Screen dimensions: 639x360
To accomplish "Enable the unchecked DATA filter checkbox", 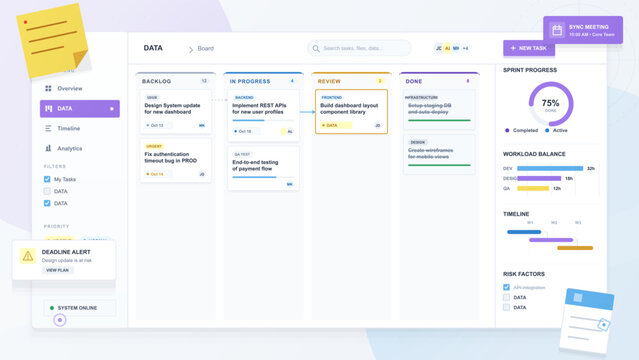I will coord(47,191).
